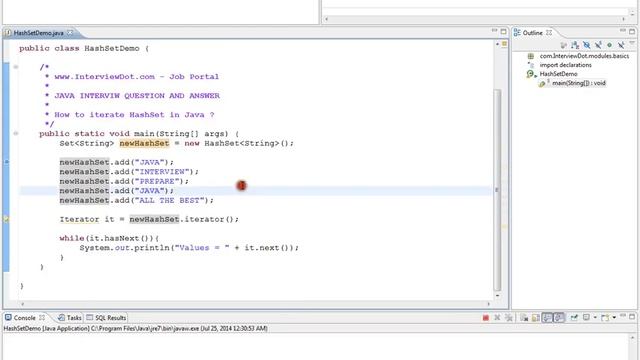Select the HashSetDemo.java editor tab
This screenshot has height=360, width=640.
coord(38,33)
